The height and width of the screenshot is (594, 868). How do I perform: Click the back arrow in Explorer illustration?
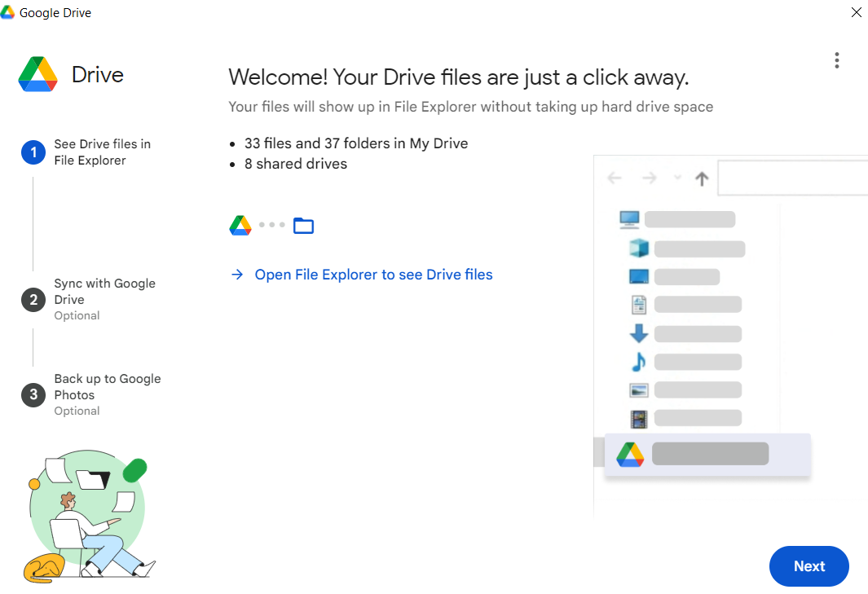615,178
